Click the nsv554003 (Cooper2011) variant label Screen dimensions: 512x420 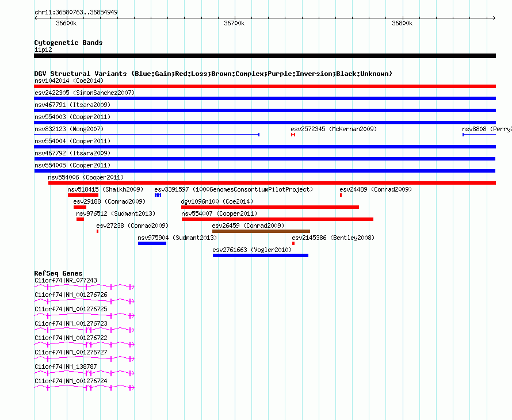[72, 117]
